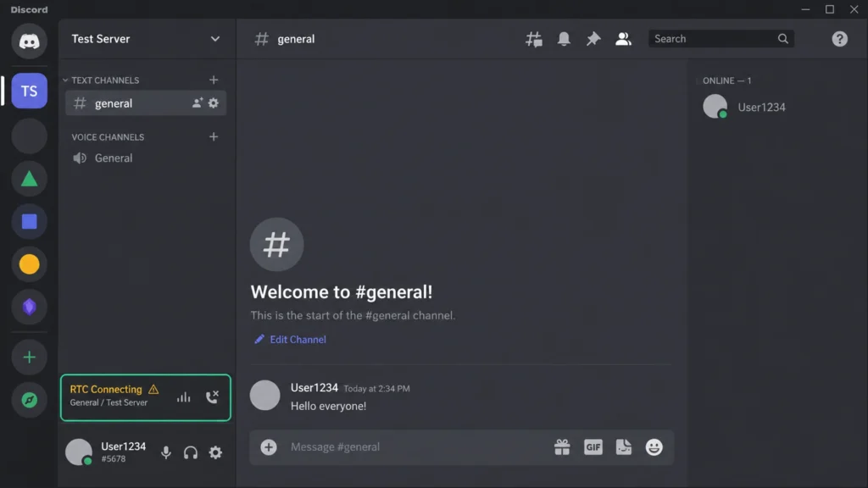Open User1234 in member list
868x488 pixels.
744,107
